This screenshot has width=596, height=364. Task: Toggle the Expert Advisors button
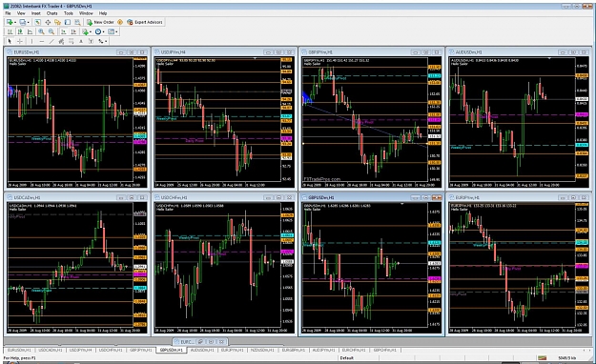coord(144,22)
